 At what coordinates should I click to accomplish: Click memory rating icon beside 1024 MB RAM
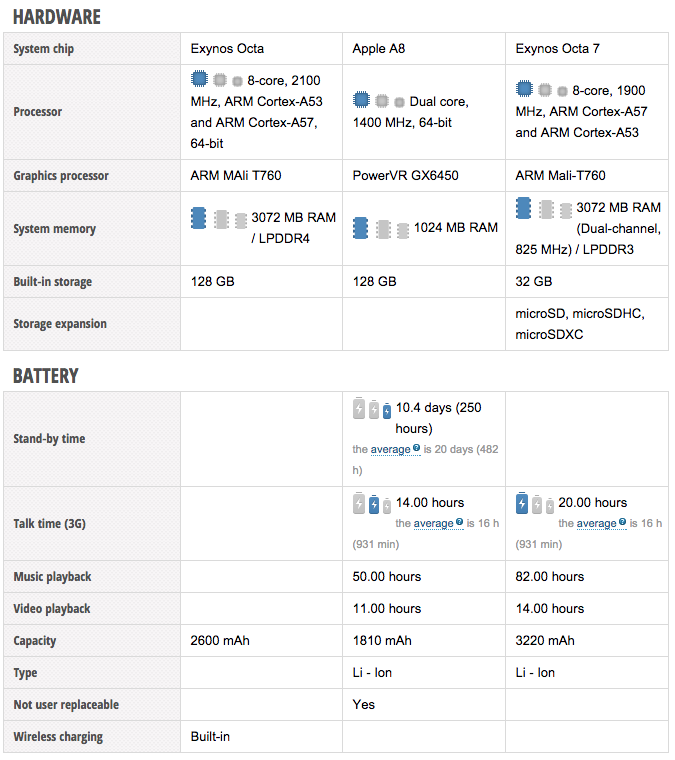[x=381, y=228]
